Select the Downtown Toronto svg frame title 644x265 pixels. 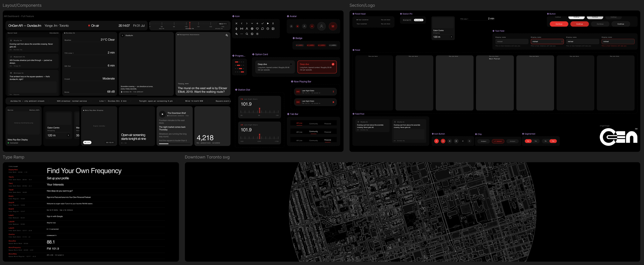207,157
